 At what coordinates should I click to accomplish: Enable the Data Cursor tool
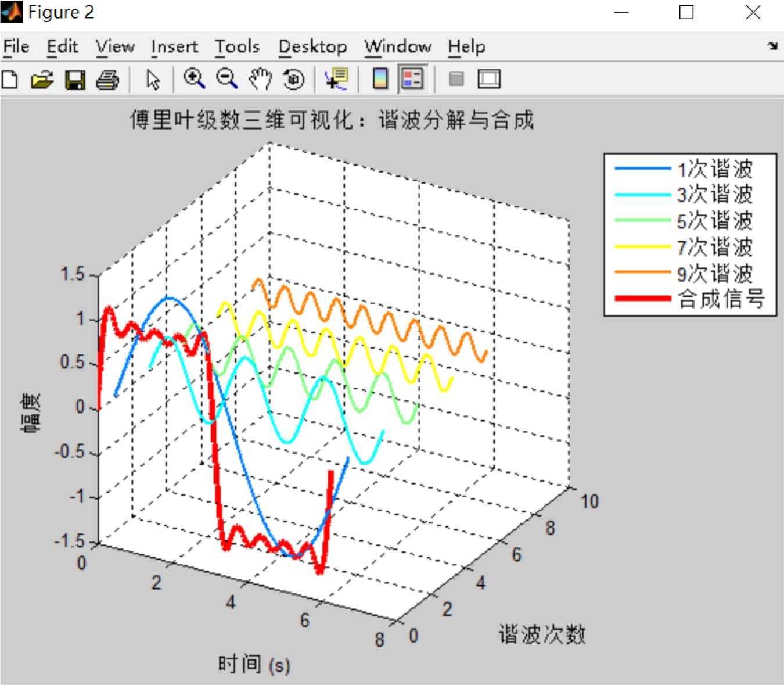coord(336,78)
